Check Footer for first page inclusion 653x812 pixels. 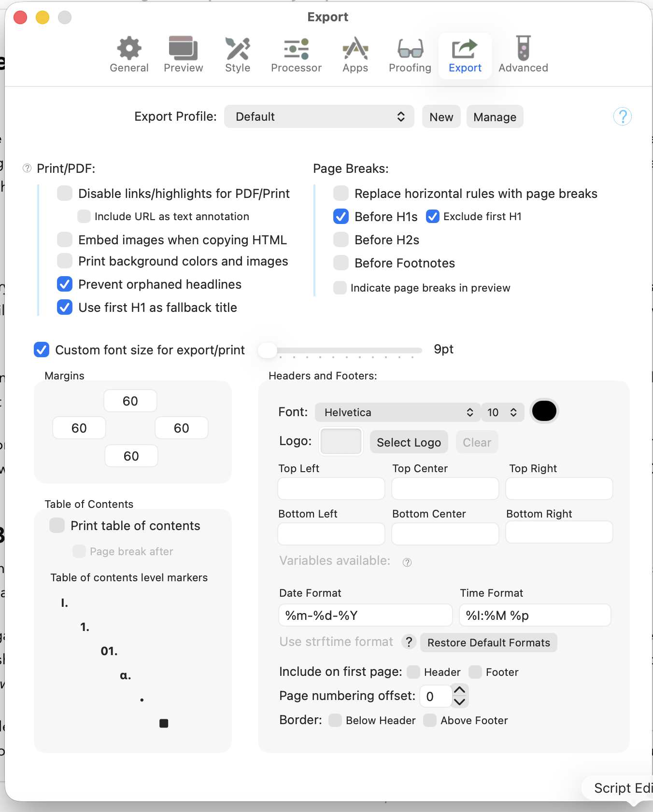(x=475, y=672)
